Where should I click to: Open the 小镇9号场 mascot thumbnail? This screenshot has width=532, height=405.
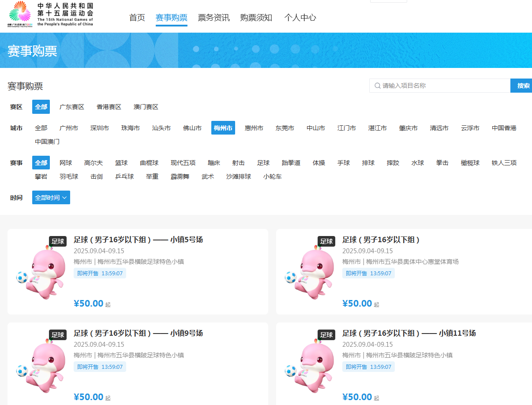[41, 365]
